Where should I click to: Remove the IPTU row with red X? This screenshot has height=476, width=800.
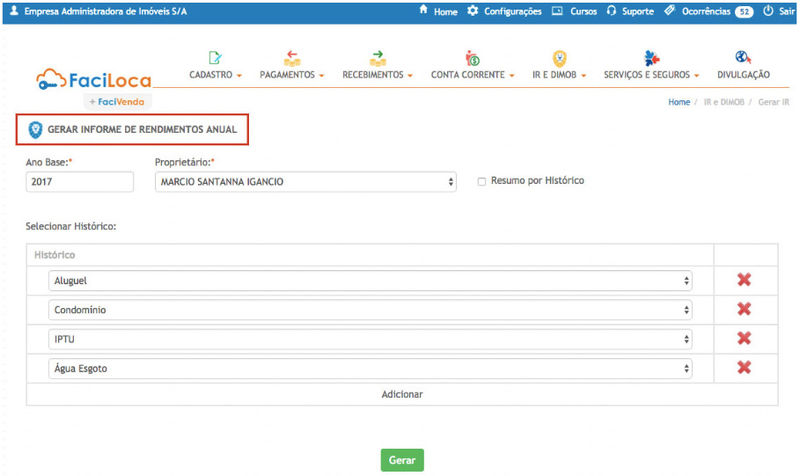point(744,339)
